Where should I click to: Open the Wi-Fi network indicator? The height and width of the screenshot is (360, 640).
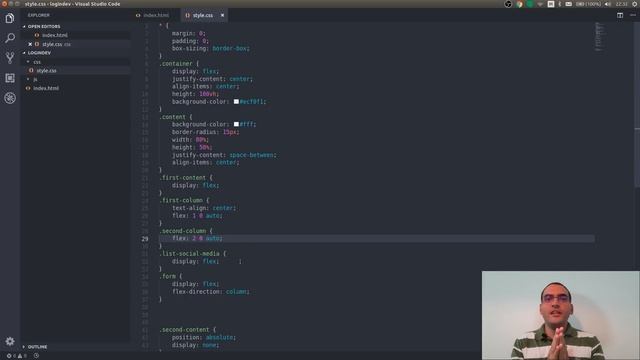click(x=540, y=4)
